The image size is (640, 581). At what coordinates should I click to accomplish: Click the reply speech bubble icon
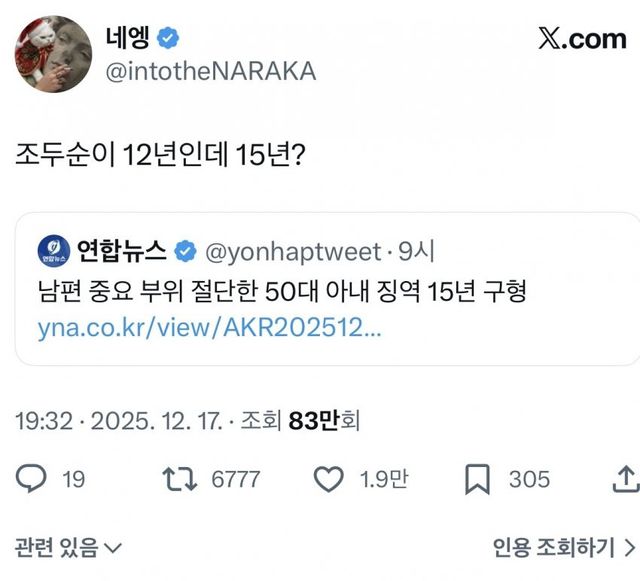pyautogui.click(x=31, y=480)
